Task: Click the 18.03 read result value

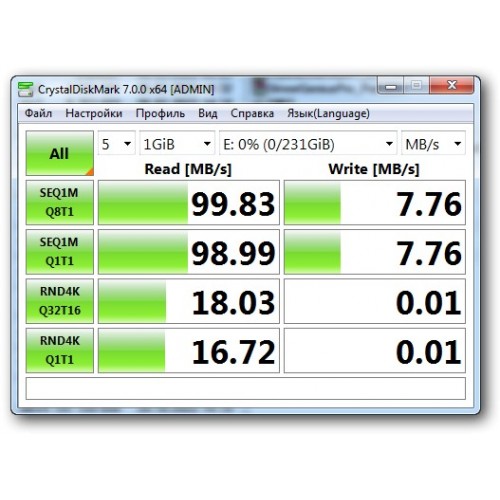Action: coord(233,302)
